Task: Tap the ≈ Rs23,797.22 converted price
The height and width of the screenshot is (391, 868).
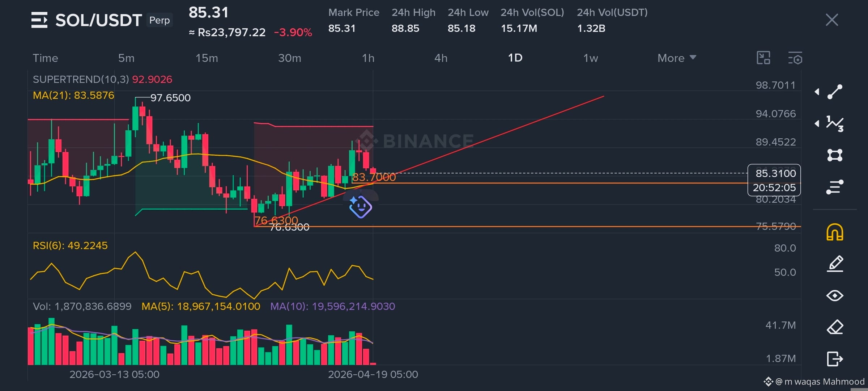Action: click(x=227, y=33)
